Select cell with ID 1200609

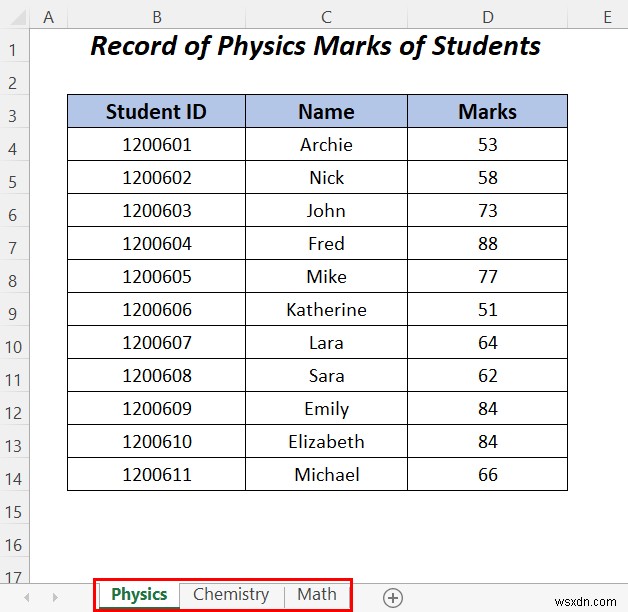coord(157,409)
